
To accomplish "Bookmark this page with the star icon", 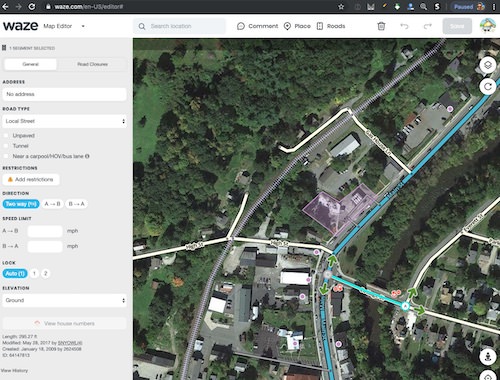I will point(341,7).
